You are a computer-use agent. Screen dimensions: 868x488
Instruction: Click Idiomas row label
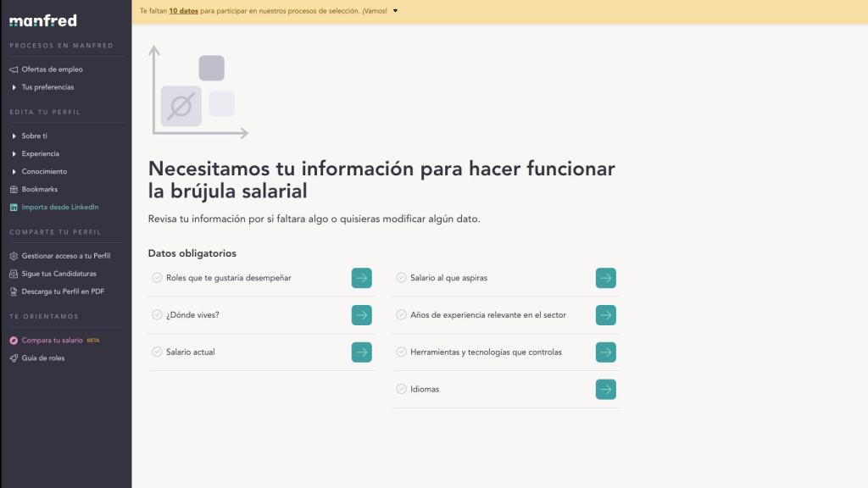[x=425, y=389]
